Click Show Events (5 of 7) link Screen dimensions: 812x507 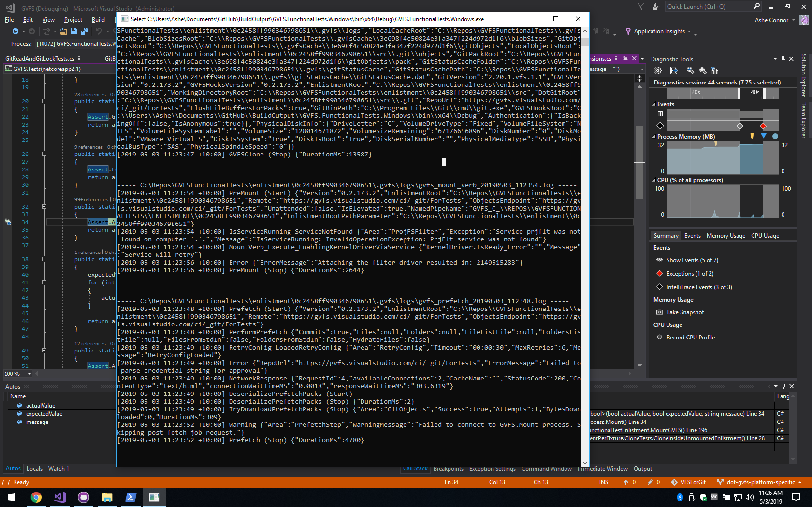click(692, 260)
